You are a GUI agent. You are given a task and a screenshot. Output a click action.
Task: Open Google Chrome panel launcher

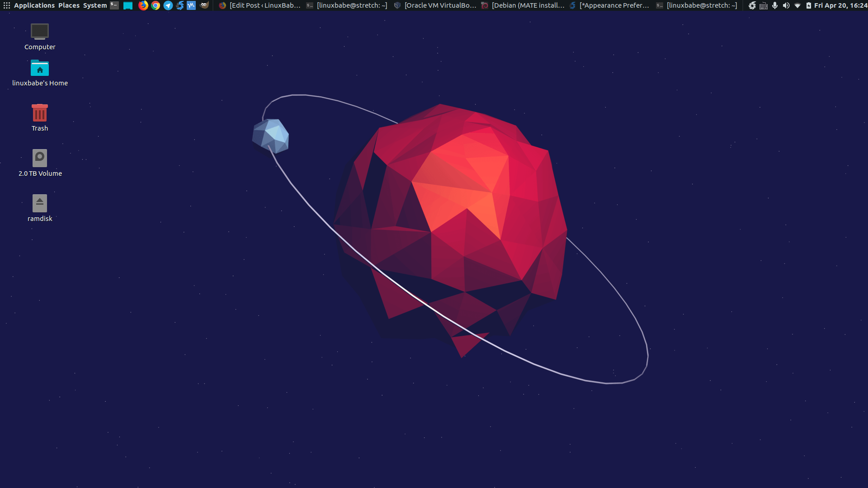[156, 5]
